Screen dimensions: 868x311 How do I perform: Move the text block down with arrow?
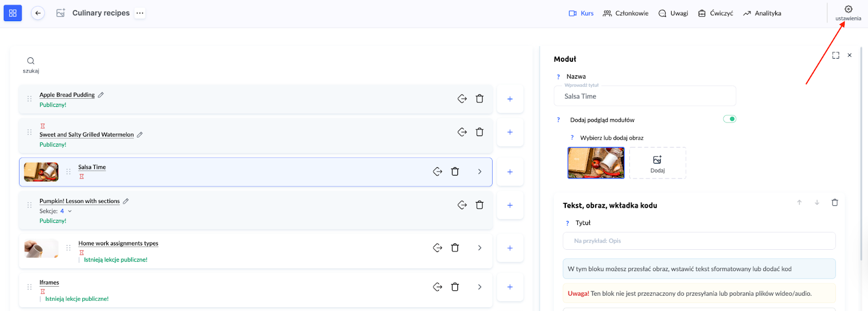pyautogui.click(x=816, y=203)
